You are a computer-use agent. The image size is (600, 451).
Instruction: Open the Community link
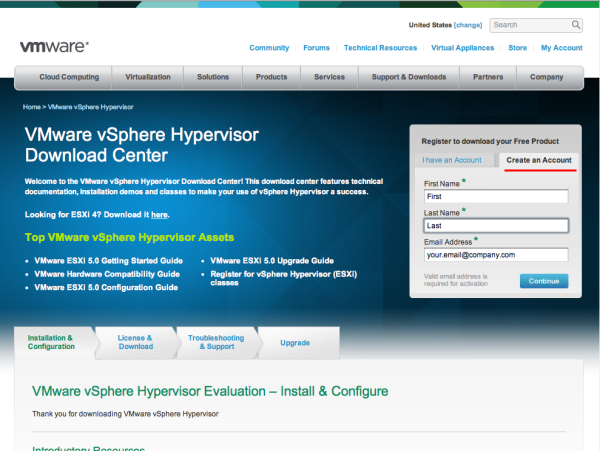[269, 48]
